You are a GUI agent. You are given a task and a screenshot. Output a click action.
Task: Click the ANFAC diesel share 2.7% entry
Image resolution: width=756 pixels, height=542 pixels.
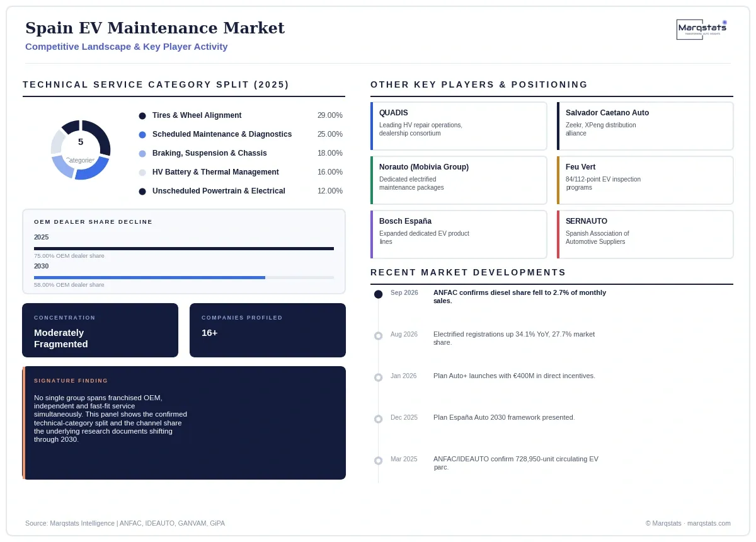(520, 297)
